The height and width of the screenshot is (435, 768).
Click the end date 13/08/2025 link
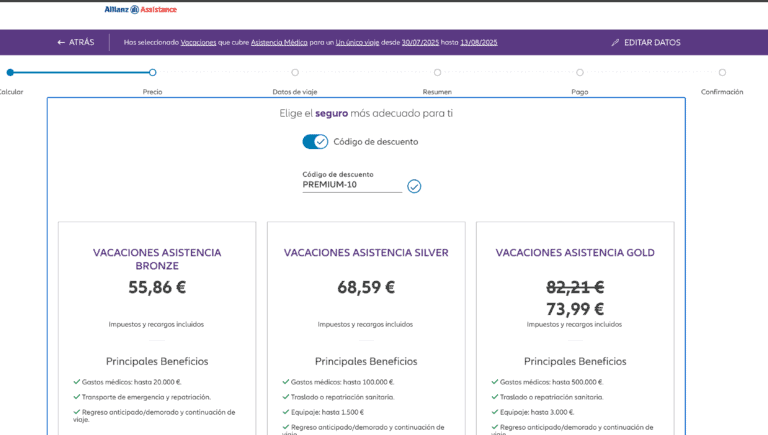pos(479,43)
